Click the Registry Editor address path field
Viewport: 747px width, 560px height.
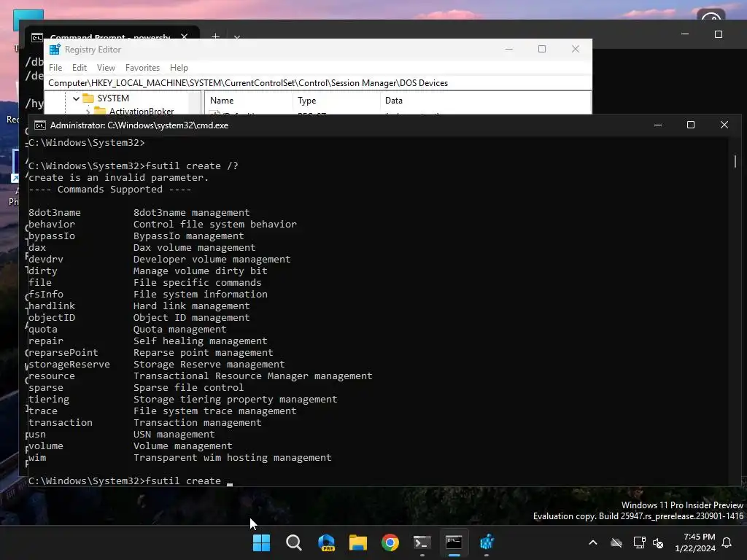click(x=318, y=83)
